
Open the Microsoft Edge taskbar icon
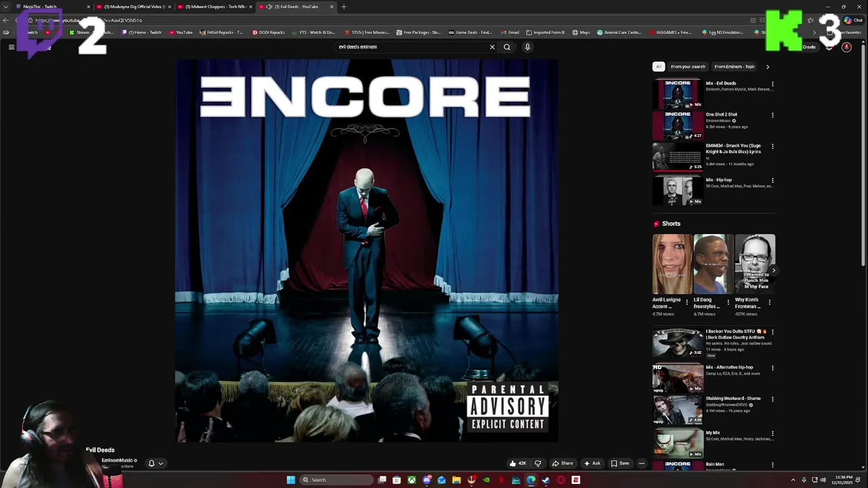[x=531, y=480]
